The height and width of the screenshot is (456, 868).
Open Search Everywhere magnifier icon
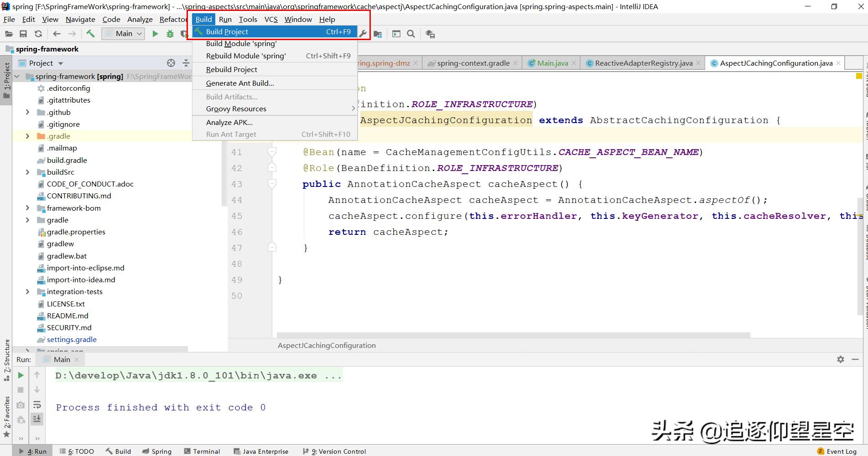(411, 34)
